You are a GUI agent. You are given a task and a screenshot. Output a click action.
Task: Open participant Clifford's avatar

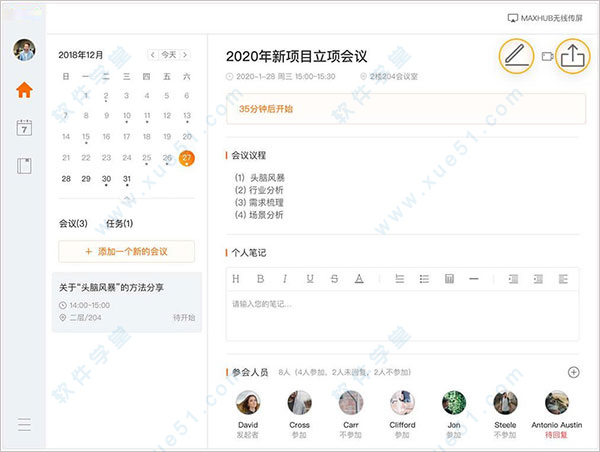(x=402, y=403)
